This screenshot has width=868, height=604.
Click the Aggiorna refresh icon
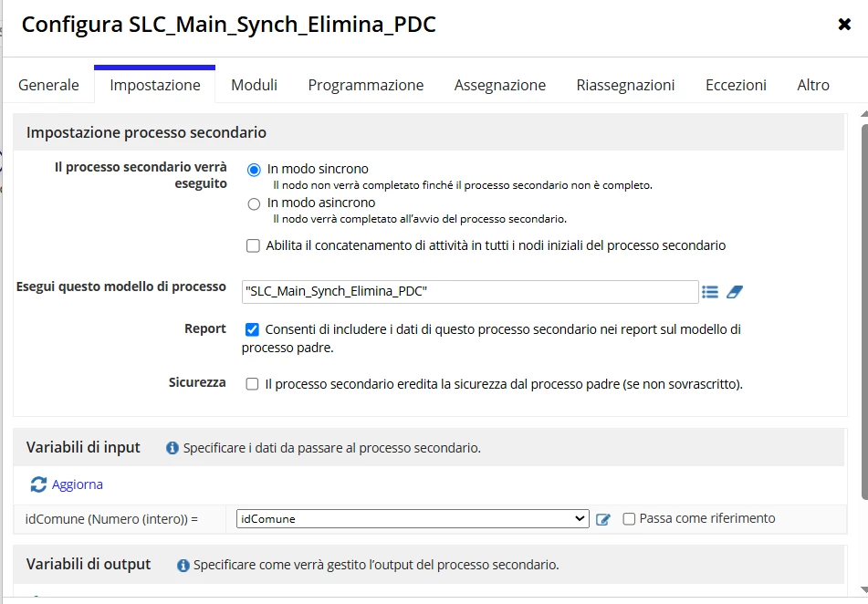pos(38,484)
